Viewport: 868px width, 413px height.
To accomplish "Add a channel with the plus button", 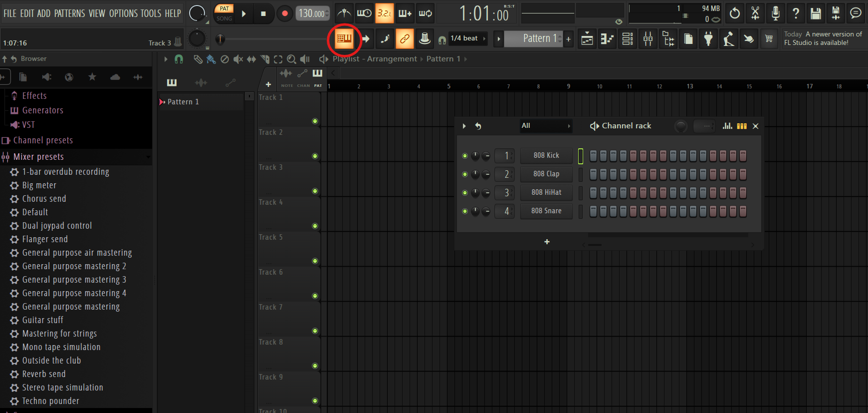I will coord(547,242).
